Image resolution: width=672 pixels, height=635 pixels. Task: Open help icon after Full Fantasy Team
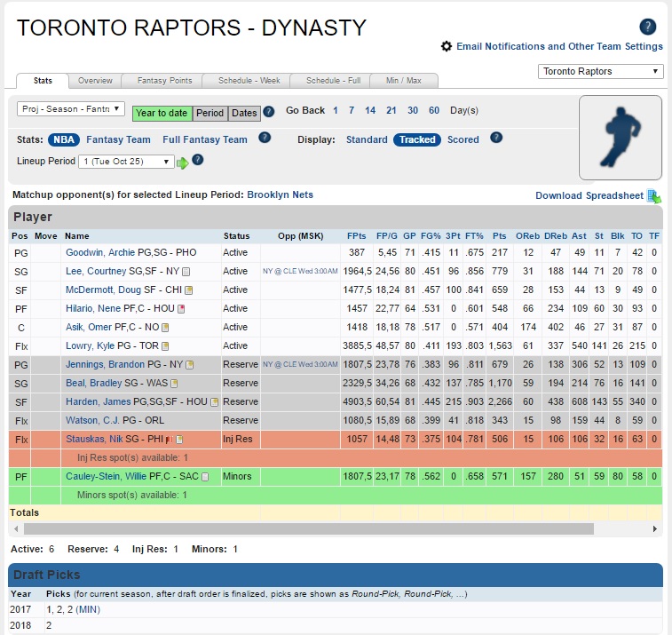(265, 138)
